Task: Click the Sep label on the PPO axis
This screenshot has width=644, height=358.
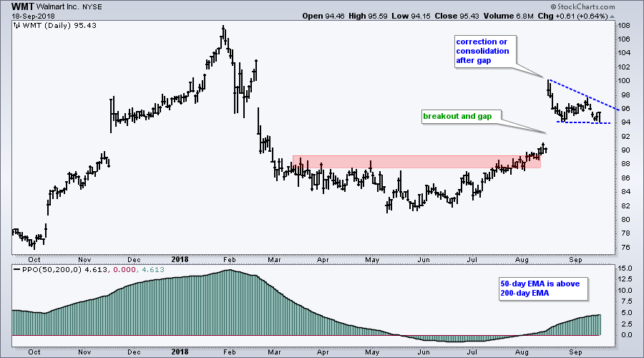Action: point(575,352)
